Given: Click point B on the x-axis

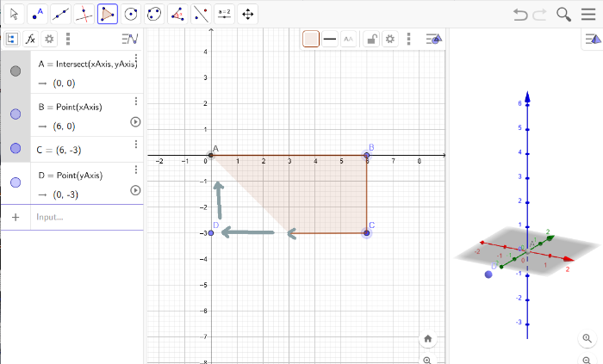Looking at the screenshot, I should coord(366,155).
